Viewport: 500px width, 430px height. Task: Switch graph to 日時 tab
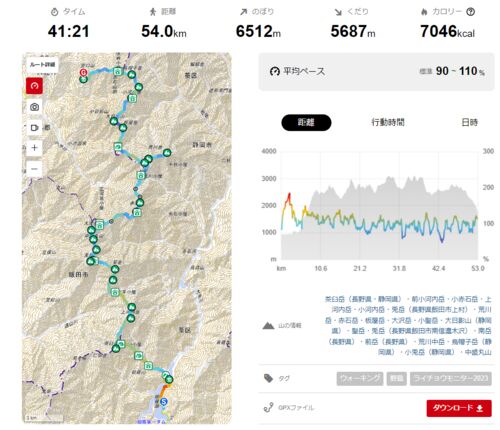point(469,122)
